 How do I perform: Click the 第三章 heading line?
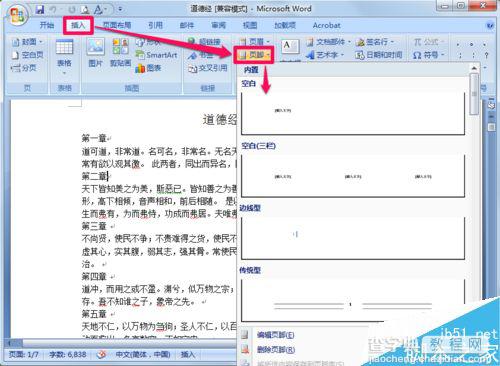[94, 226]
